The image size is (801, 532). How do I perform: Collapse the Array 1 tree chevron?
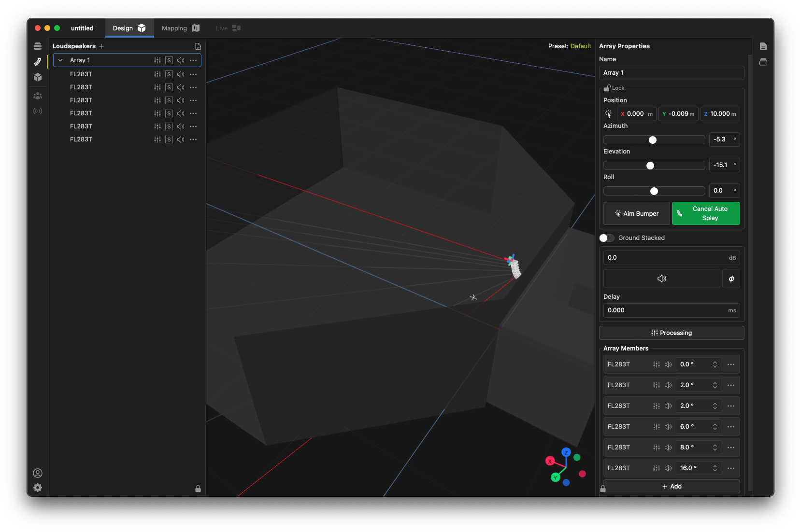pyautogui.click(x=60, y=60)
